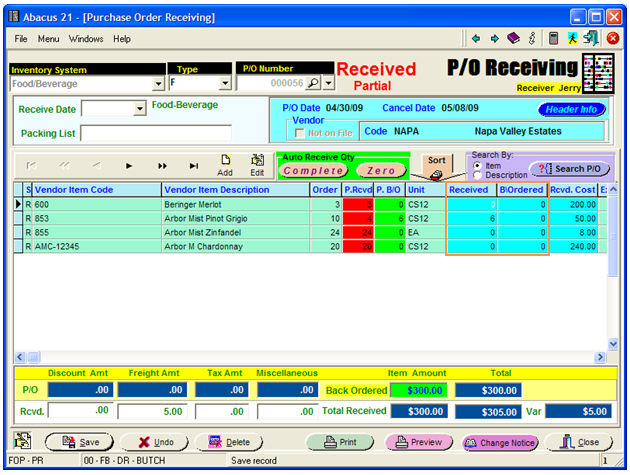
Task: Click the P/O Number lookup magnifier
Action: point(314,84)
